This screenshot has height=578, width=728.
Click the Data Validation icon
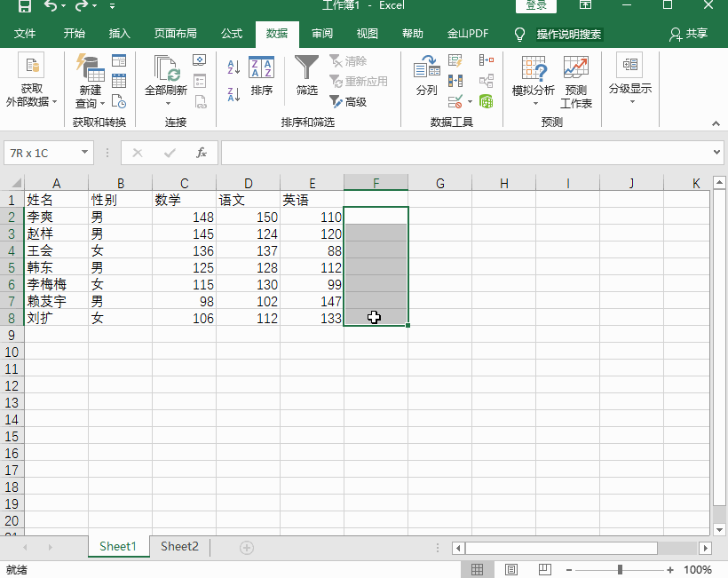pyautogui.click(x=455, y=101)
